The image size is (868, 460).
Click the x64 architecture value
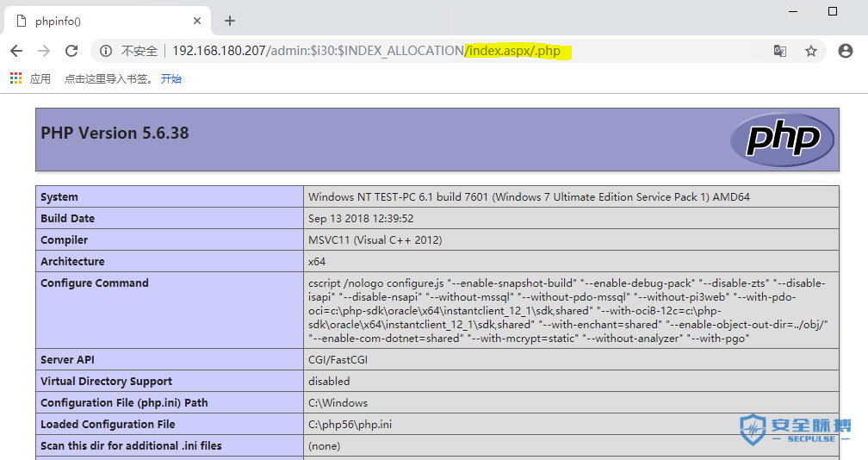click(317, 261)
